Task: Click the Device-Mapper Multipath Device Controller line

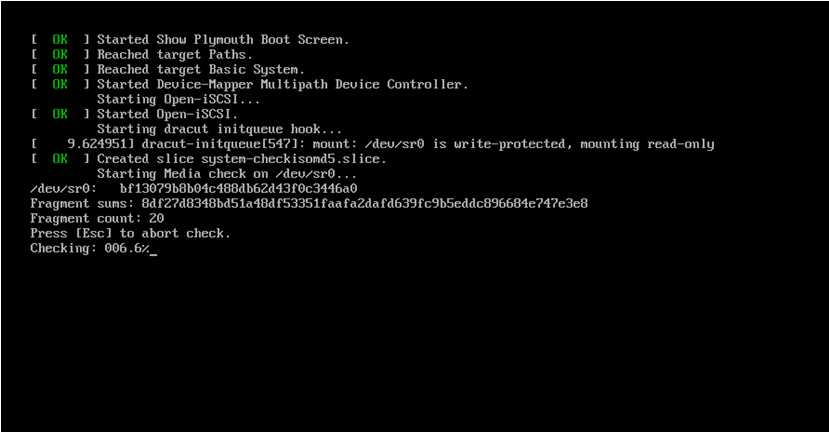Action: click(x=282, y=85)
